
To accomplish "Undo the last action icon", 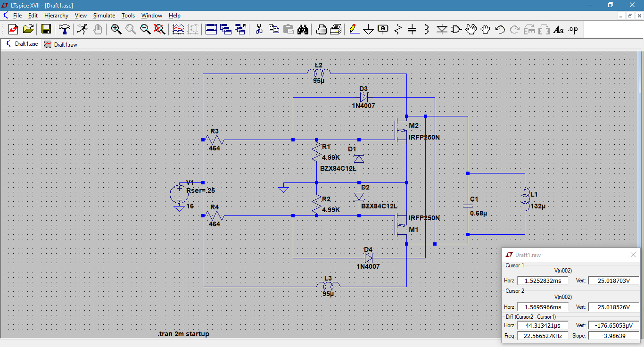I will pyautogui.click(x=500, y=29).
